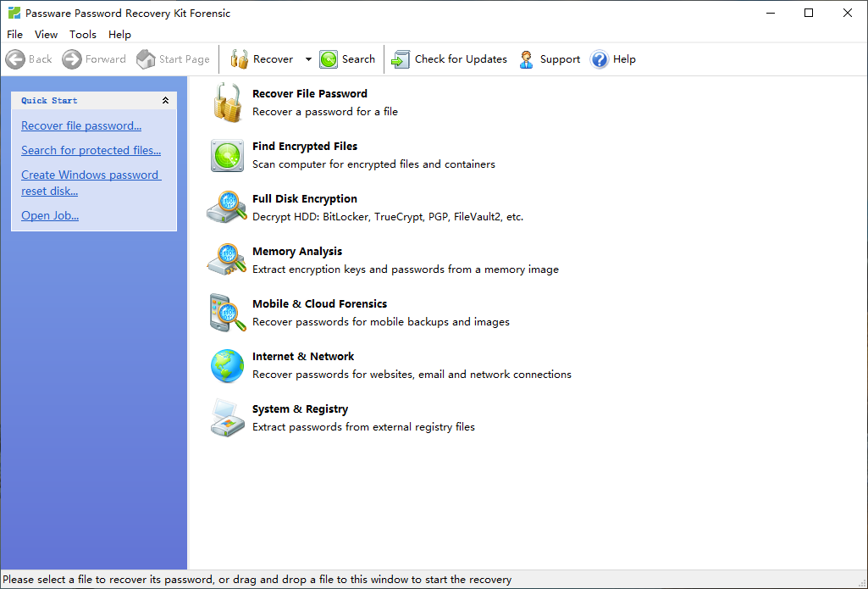This screenshot has width=868, height=589.
Task: Click the Full Disk Encryption drive icon
Action: point(227,208)
